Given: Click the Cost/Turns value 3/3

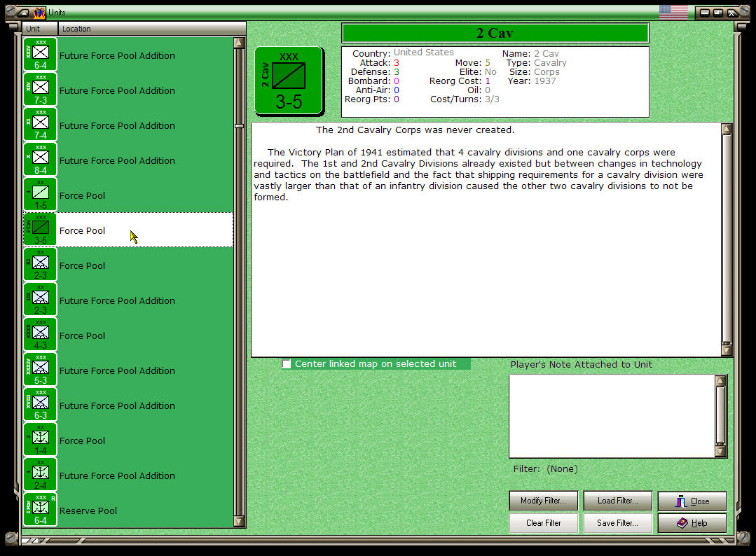Looking at the screenshot, I should pos(492,99).
